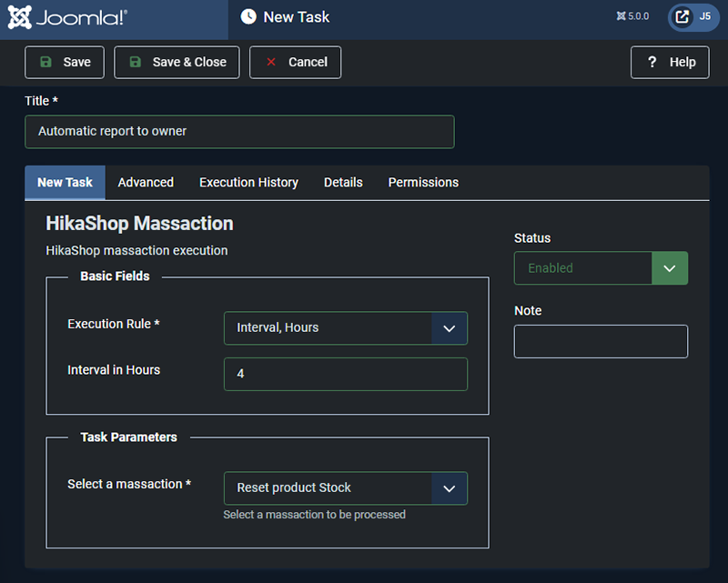The height and width of the screenshot is (583, 728).
Task: Click Save & Close button
Action: pos(177,62)
